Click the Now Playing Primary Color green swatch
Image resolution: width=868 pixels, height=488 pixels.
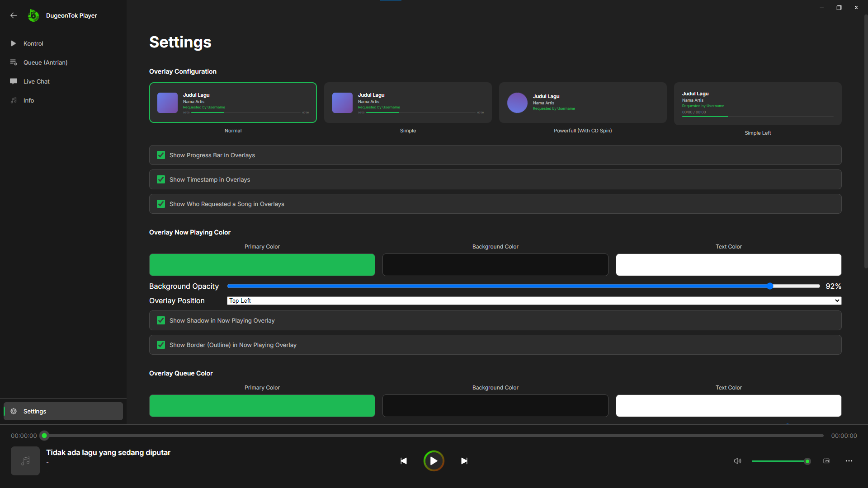262,265
